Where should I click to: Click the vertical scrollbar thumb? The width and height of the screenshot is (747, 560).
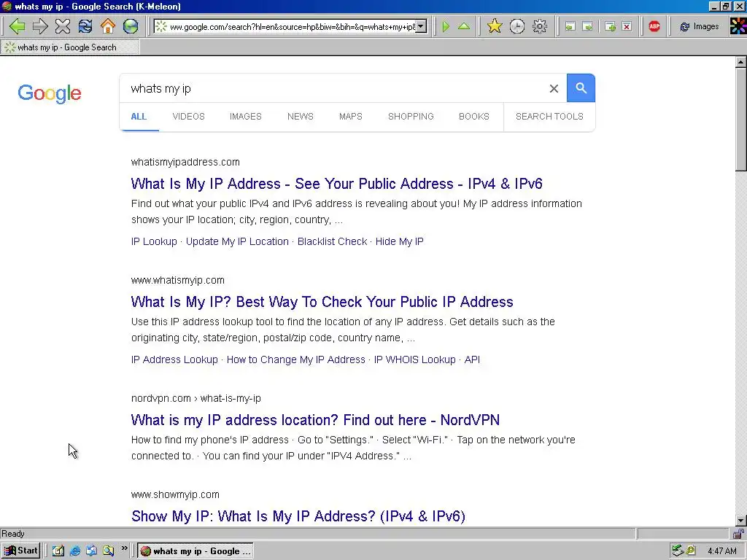pos(741,119)
